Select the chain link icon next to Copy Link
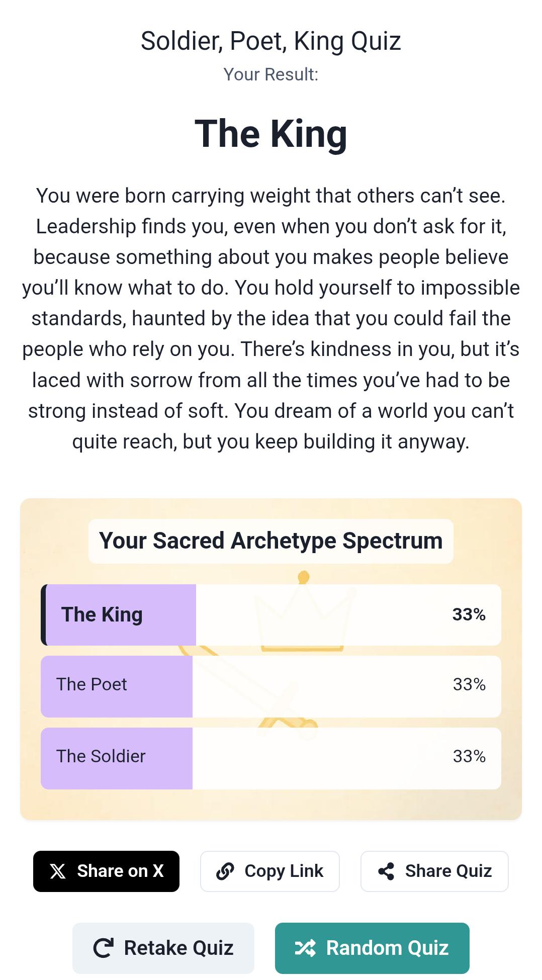The image size is (542, 980). tap(225, 871)
